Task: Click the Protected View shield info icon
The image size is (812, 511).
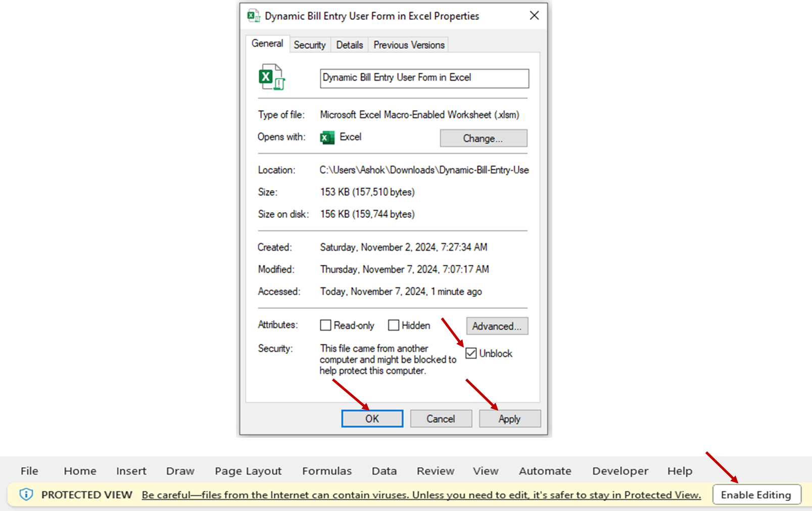Action: coord(26,494)
